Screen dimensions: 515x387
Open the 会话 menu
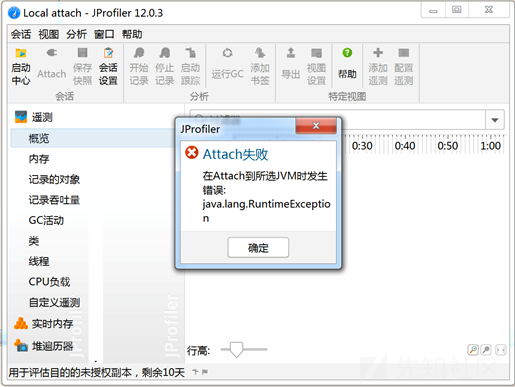click(21, 34)
